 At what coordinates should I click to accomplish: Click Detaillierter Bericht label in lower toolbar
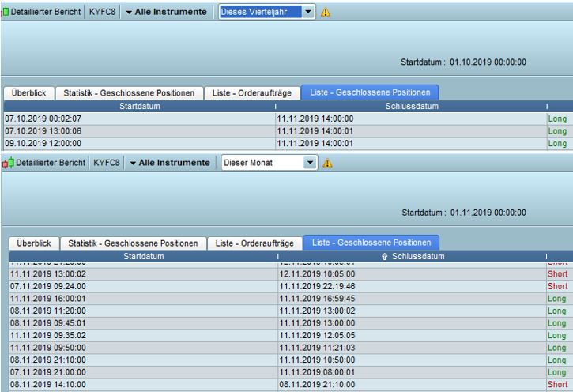coord(51,163)
